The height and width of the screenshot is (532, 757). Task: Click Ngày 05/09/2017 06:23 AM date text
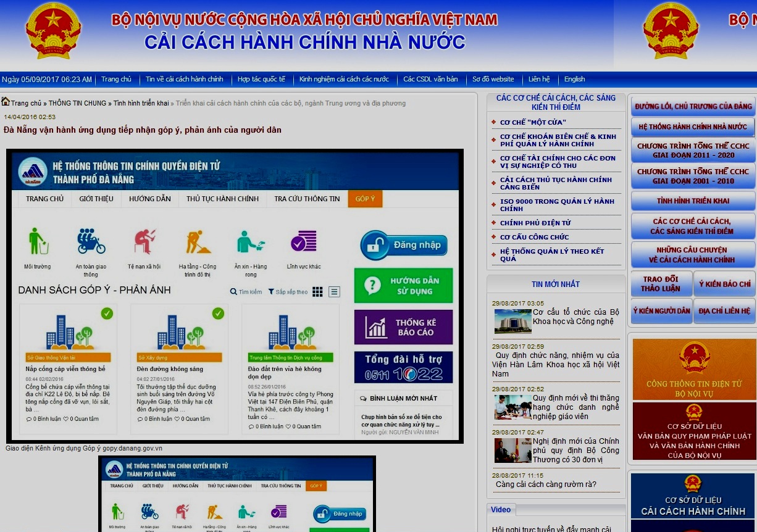pos(47,79)
